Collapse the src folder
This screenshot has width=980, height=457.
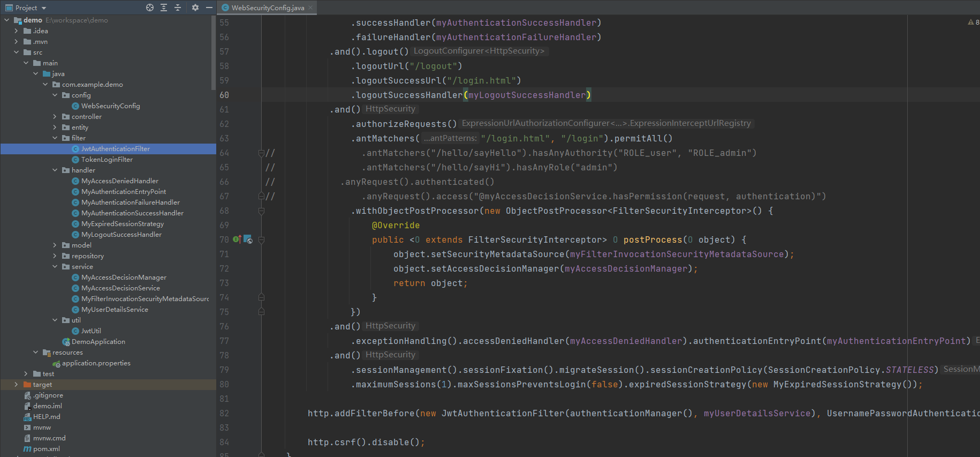[x=16, y=52]
